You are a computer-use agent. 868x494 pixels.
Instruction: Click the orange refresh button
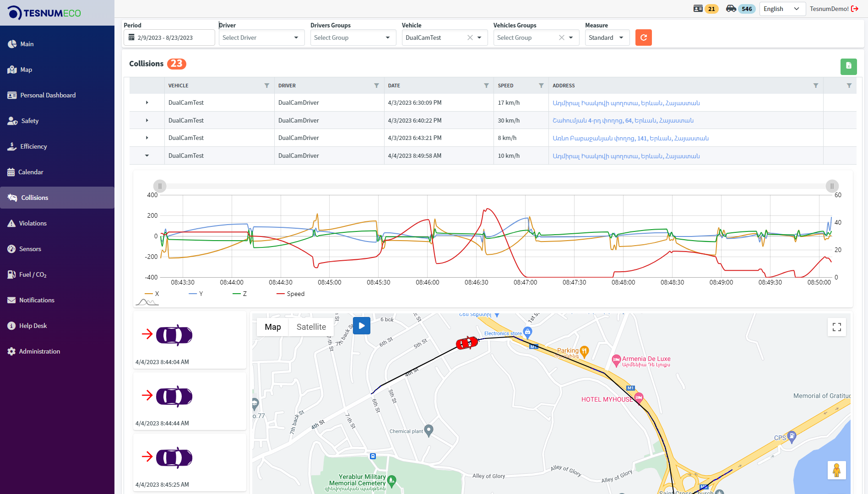[x=643, y=38]
